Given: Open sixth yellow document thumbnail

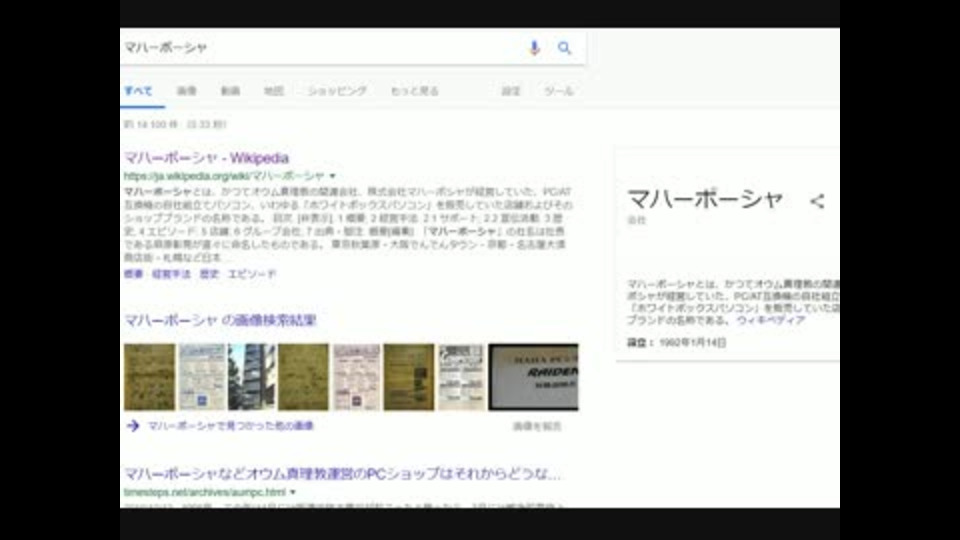Looking at the screenshot, I should coord(409,377).
